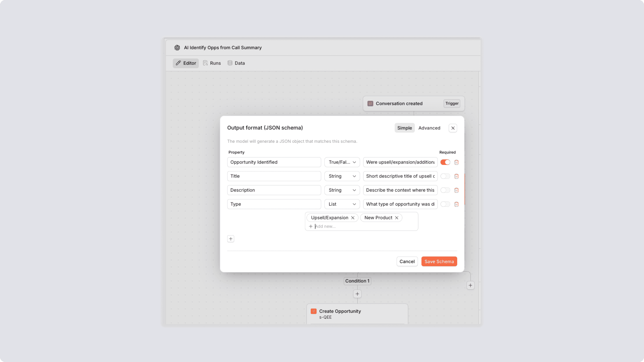Screen dimensions: 644x362
Task: Enable required toggle for Type property
Action: [x=445, y=204]
